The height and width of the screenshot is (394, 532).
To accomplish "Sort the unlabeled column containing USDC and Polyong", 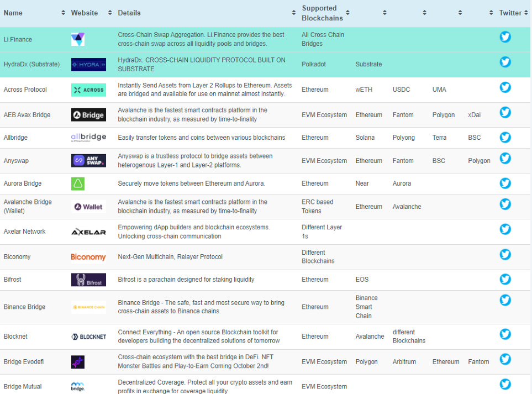I will click(x=424, y=13).
